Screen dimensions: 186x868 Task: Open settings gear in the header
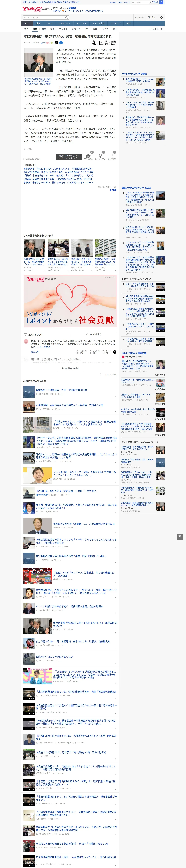(x=161, y=18)
